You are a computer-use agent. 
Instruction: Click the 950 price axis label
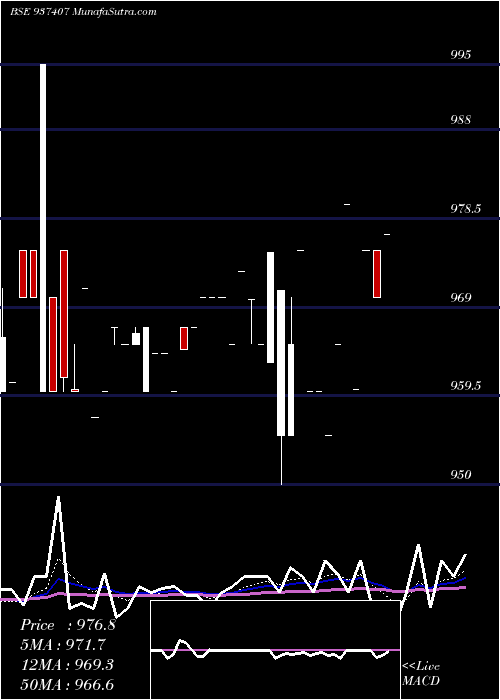point(461,474)
